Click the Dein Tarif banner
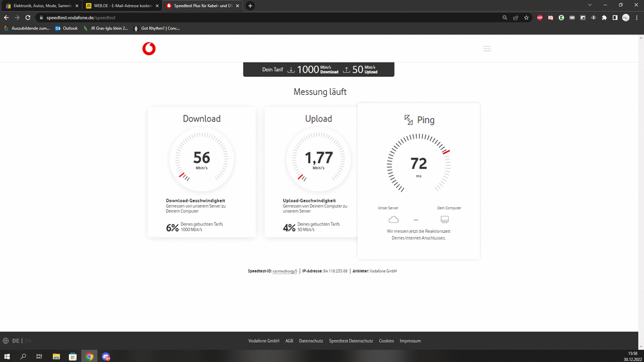The height and width of the screenshot is (362, 644). (x=318, y=70)
